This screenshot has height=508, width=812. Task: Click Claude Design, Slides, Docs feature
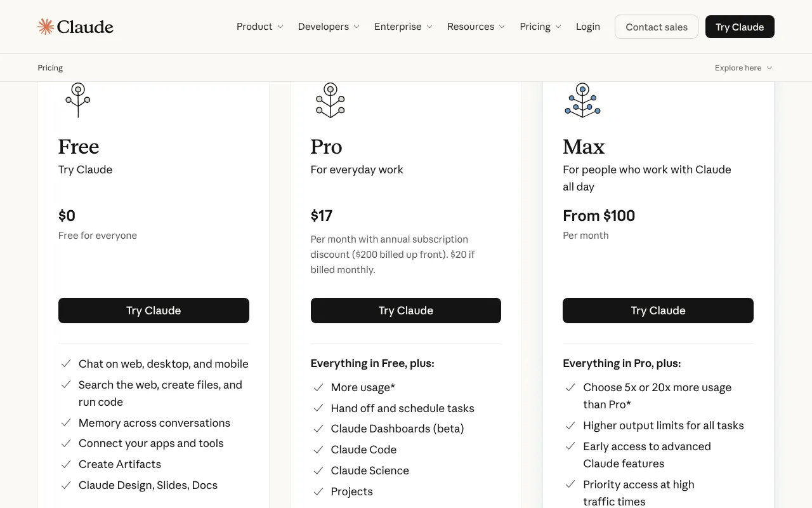coord(148,485)
